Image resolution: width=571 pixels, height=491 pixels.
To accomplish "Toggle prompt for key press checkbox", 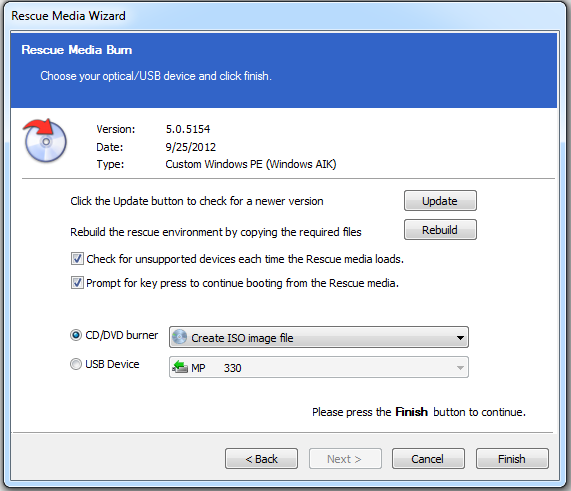I will click(77, 283).
